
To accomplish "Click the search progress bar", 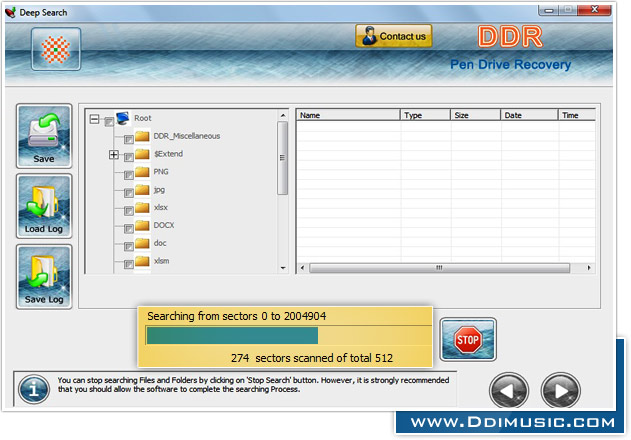I will coord(288,335).
